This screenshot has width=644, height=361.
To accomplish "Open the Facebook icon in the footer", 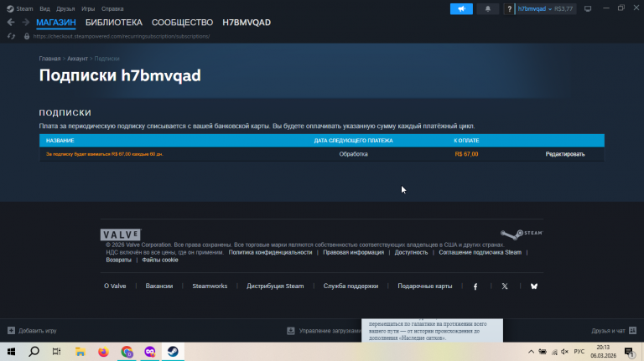I will click(475, 286).
